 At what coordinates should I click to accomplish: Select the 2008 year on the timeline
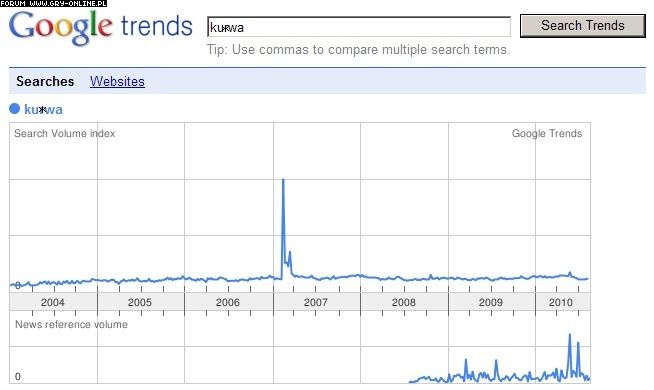tap(404, 302)
